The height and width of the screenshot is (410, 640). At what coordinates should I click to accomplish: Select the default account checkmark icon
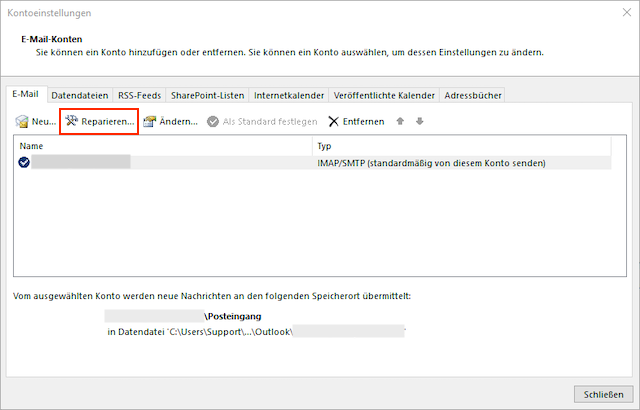(x=24, y=162)
